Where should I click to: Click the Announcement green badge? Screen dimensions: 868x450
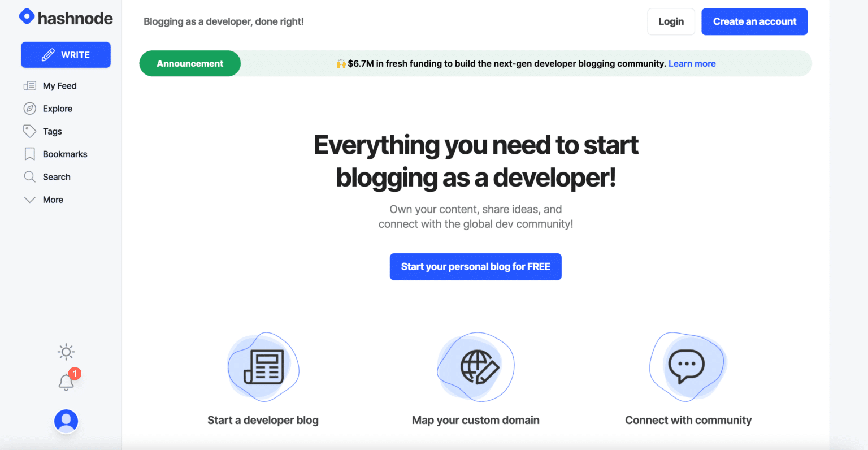point(190,63)
